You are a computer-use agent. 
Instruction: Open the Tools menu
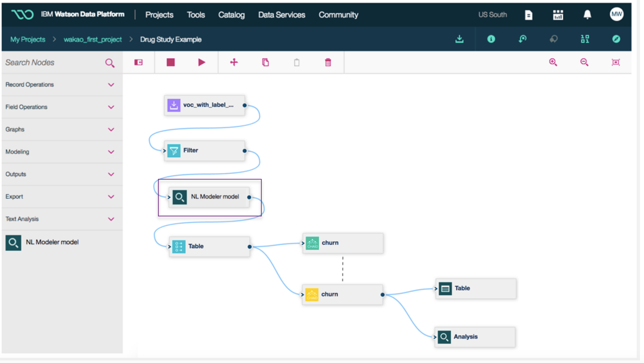tap(196, 15)
